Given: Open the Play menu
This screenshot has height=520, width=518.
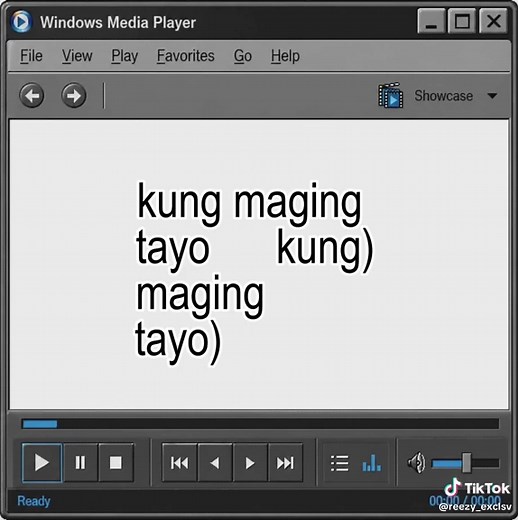Looking at the screenshot, I should tap(125, 56).
